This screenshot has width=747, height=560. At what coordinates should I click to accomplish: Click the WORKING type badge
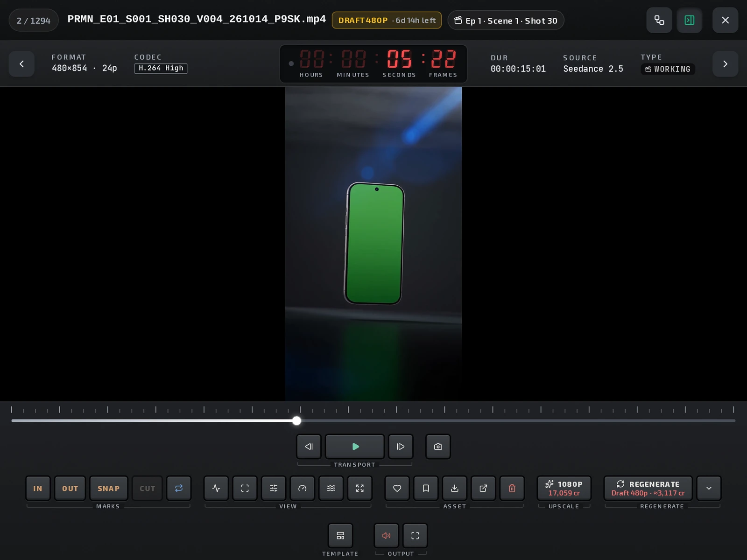(x=668, y=69)
